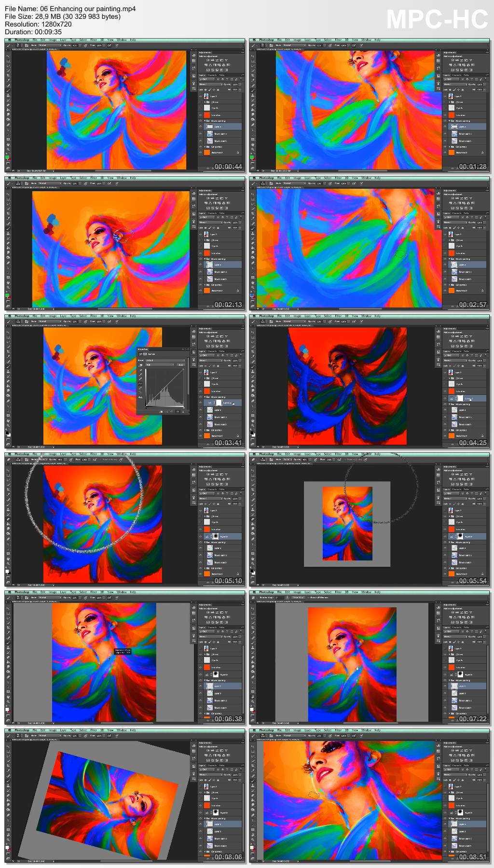This screenshot has width=494, height=868.
Task: Open Photoshop app menu in 00:08:51 frame
Action: (266, 730)
